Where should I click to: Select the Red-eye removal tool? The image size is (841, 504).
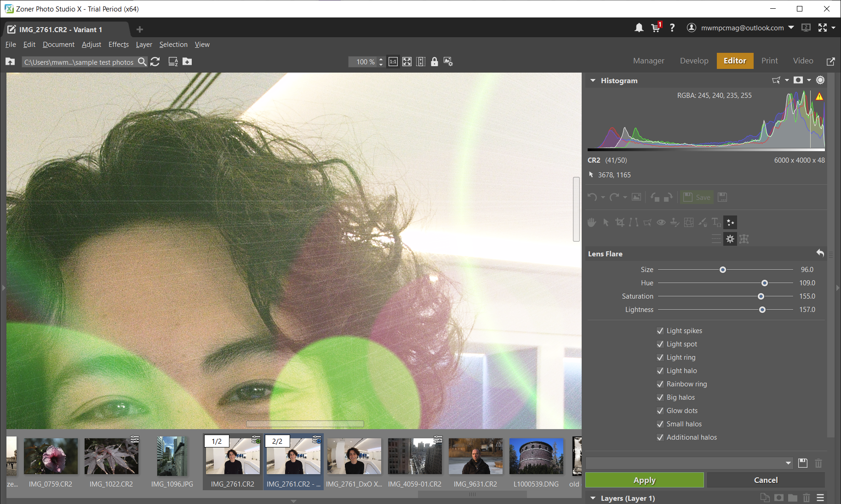pos(661,222)
